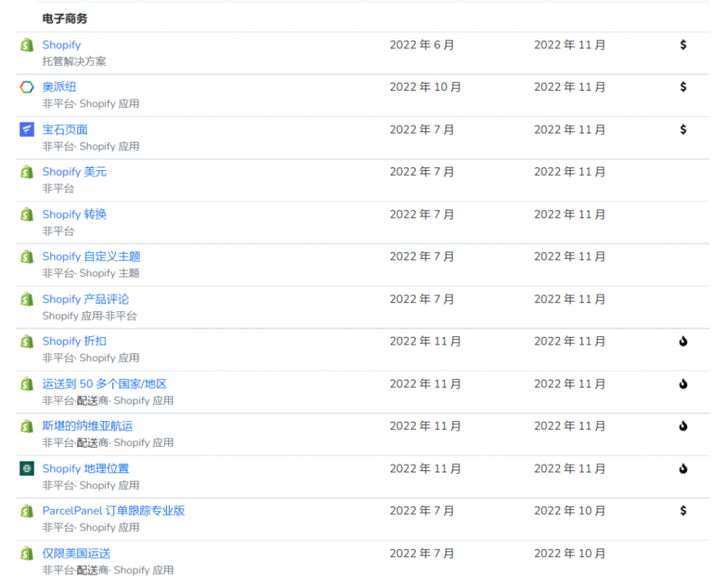Click the 2022 年 10 月 last-detected date for 仅限美国运送

click(x=570, y=554)
